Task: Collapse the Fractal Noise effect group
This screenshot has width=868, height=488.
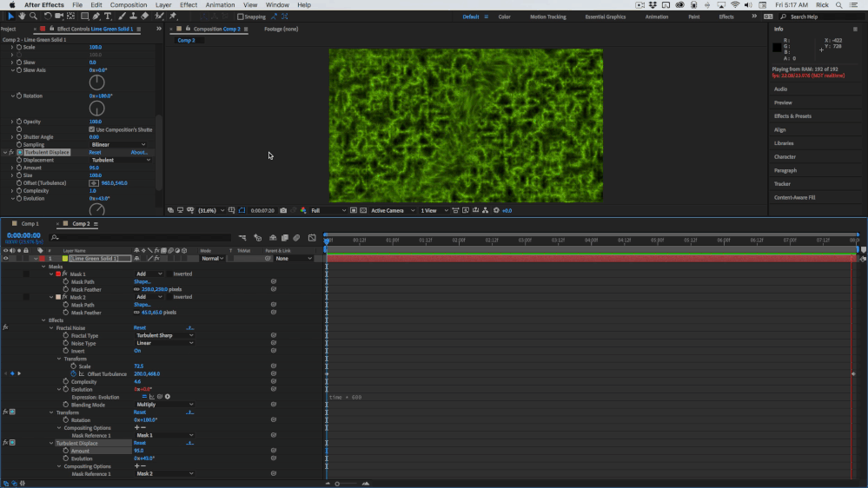Action: [52, 327]
